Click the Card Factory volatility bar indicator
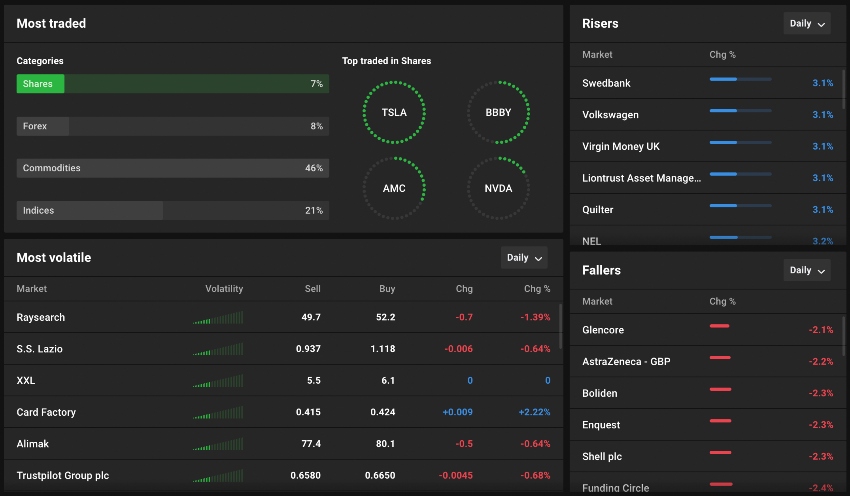Image resolution: width=850 pixels, height=496 pixels. coord(218,413)
